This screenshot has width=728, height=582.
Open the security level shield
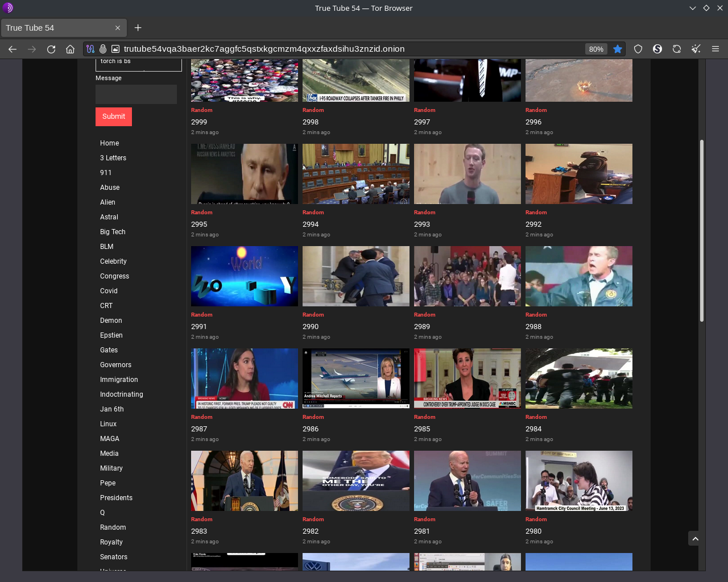[638, 49]
